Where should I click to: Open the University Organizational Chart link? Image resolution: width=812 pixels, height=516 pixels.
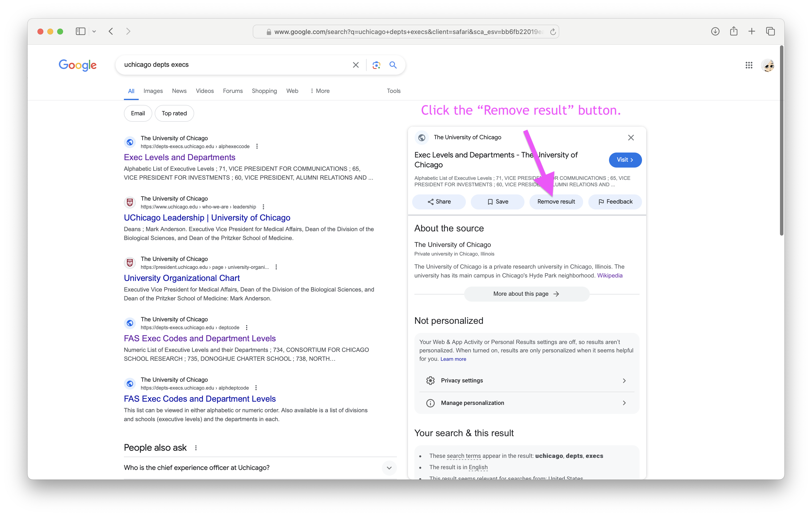(181, 278)
